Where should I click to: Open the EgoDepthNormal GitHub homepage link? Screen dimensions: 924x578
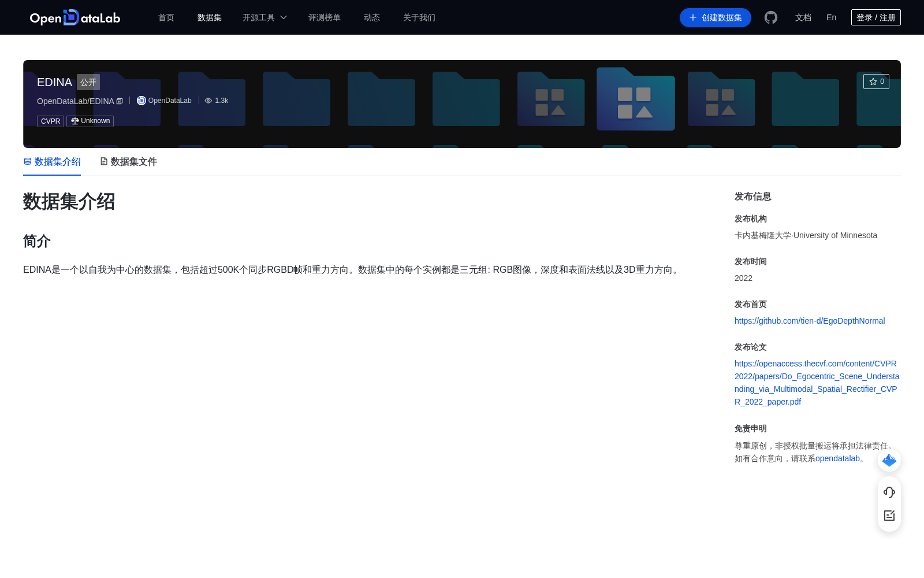(x=810, y=321)
